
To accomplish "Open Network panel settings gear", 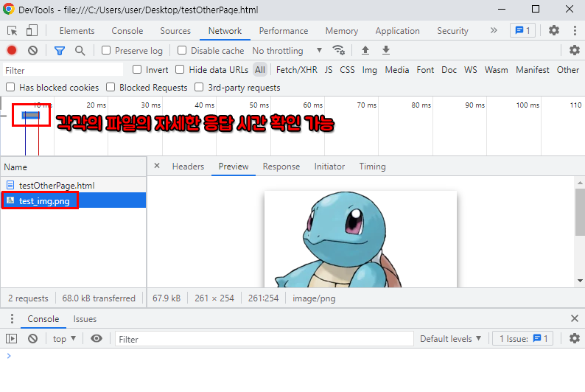I will pyautogui.click(x=575, y=50).
